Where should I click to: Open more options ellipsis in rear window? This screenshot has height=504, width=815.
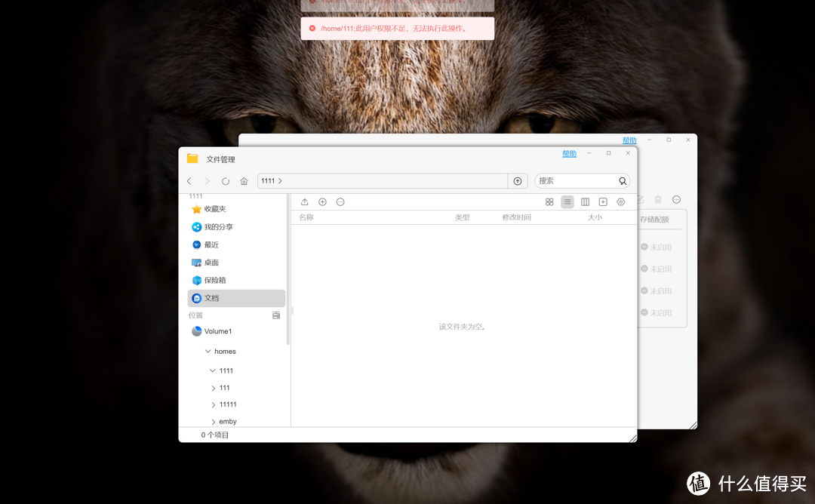click(x=676, y=199)
